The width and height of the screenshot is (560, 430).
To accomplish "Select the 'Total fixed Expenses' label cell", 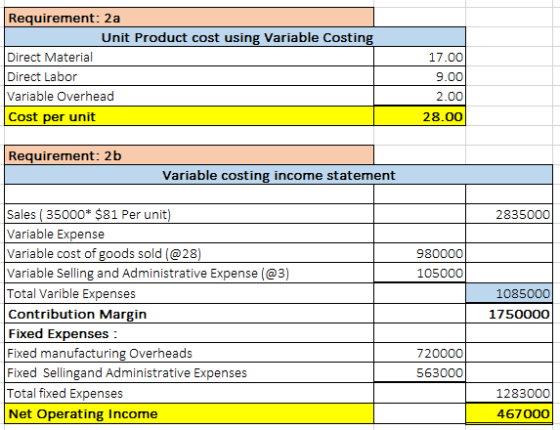I will coord(189,393).
